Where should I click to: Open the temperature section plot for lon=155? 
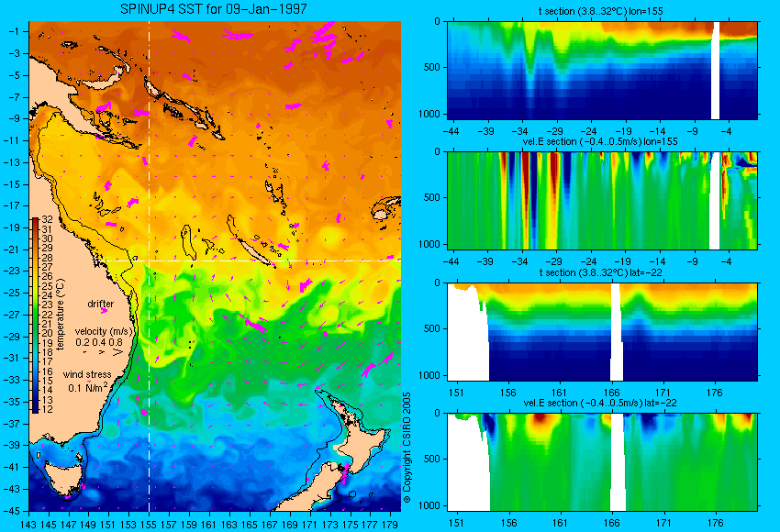click(602, 70)
